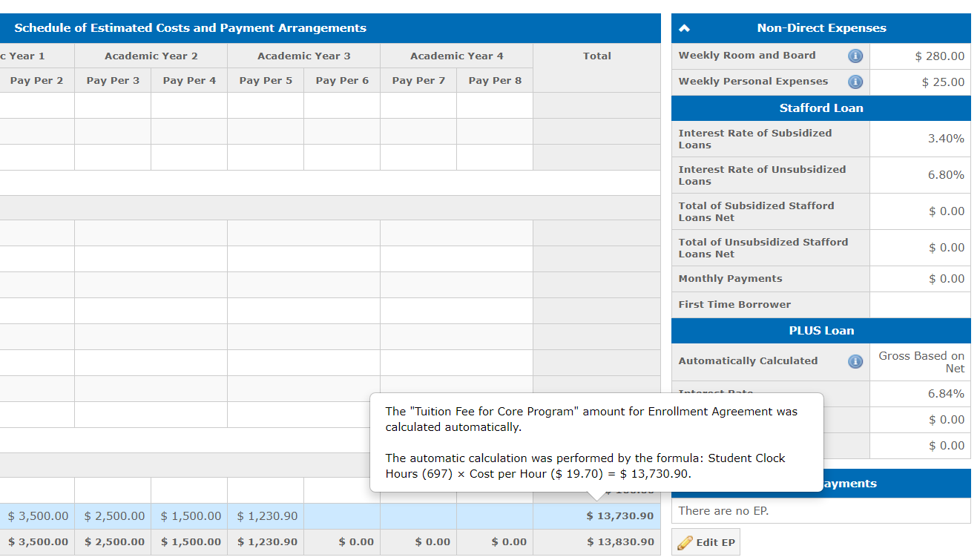
Task: Select the Academic Year 3 column header
Action: pyautogui.click(x=304, y=56)
